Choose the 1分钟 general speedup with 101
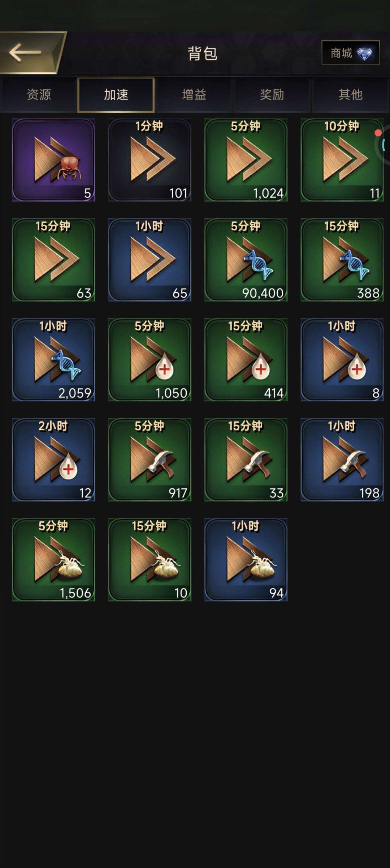 149,160
